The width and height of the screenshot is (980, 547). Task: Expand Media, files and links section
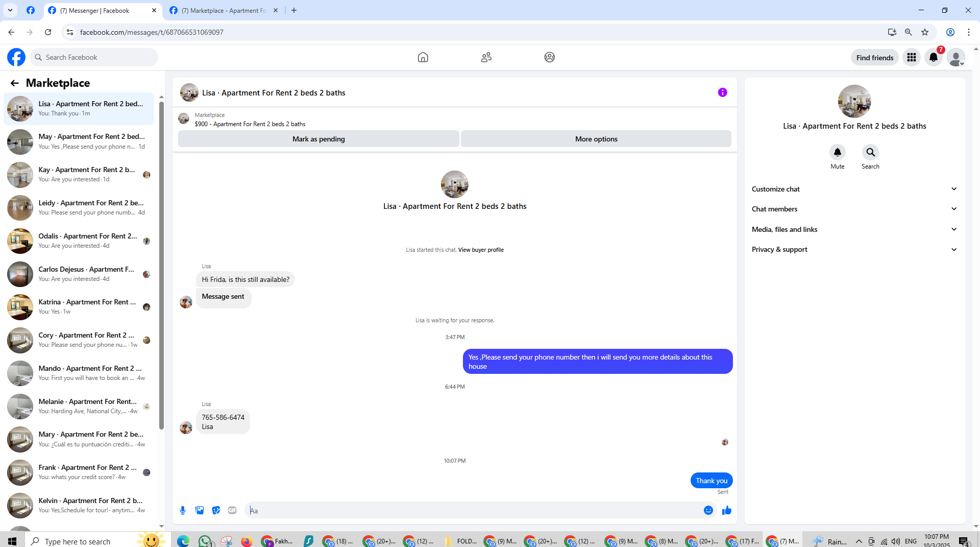pyautogui.click(x=854, y=229)
